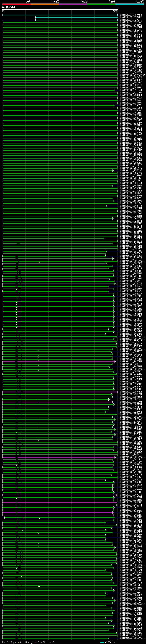
Task: Select the UniRef100_Q85G46 label
Action: coord(131,254)
